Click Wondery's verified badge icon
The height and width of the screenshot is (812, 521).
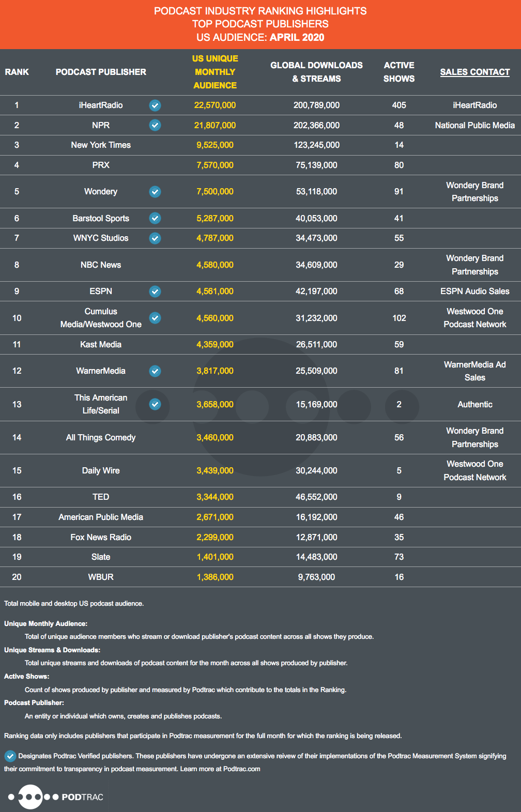(155, 192)
